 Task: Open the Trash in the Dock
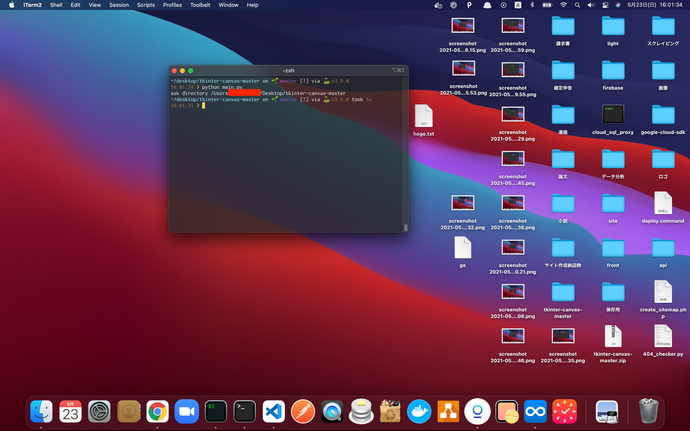648,410
